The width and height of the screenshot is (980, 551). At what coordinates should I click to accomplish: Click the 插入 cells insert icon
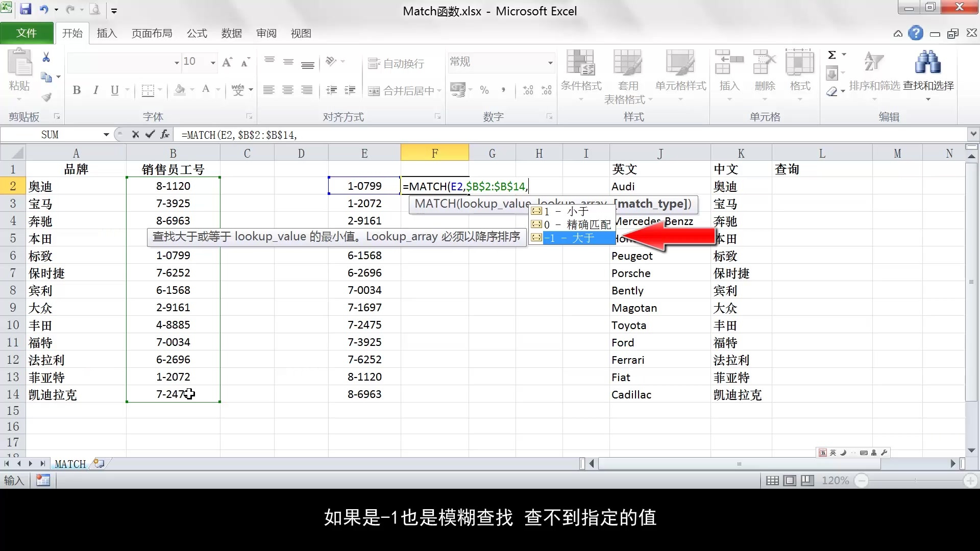pos(729,63)
